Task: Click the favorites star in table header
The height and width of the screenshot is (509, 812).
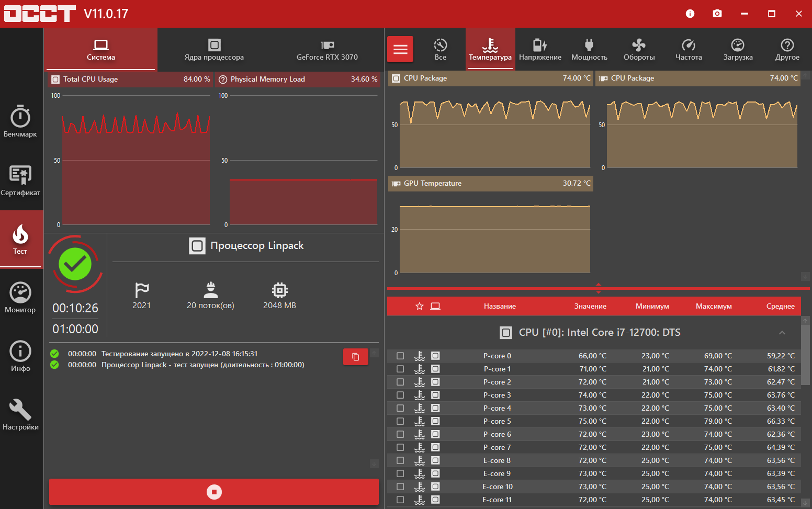Action: (420, 306)
